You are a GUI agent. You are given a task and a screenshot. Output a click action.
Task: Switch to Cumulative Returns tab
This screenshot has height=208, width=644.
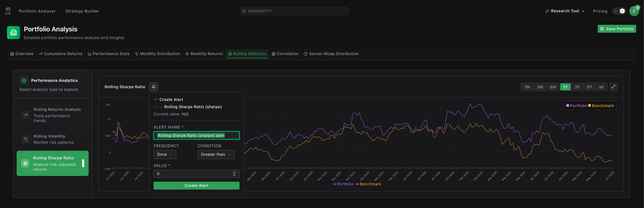[61, 54]
